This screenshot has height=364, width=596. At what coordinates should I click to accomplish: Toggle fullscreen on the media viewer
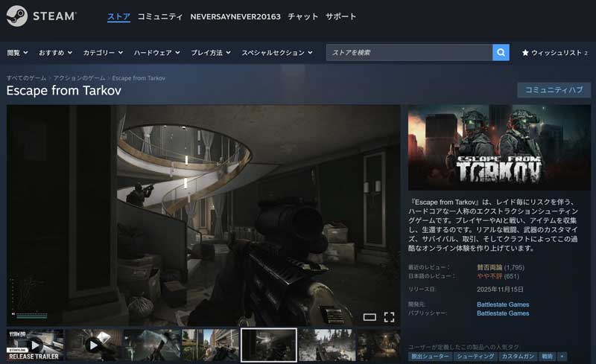click(x=389, y=317)
